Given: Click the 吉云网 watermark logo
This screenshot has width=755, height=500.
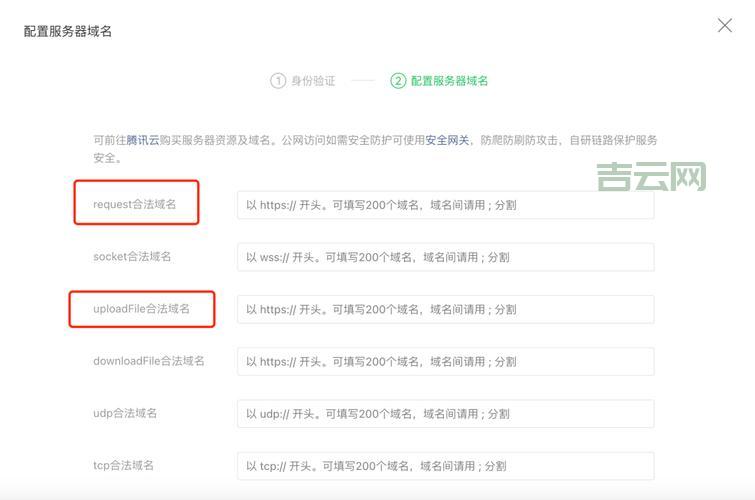Looking at the screenshot, I should 651,177.
